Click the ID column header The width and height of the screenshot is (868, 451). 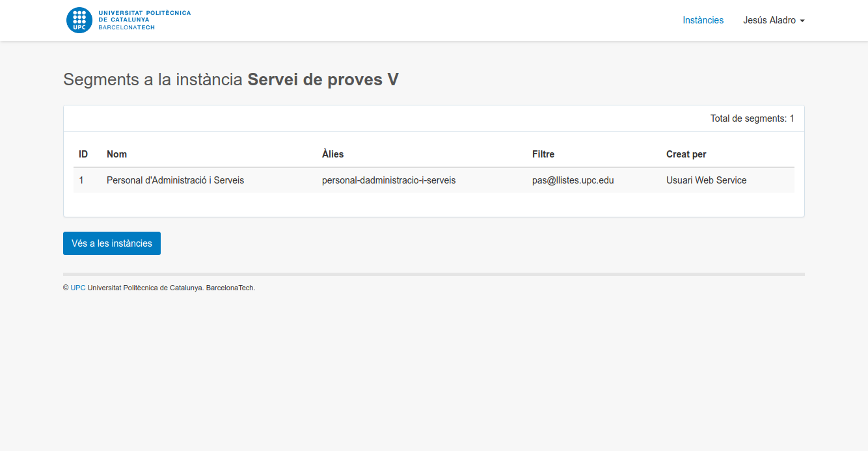click(x=83, y=154)
